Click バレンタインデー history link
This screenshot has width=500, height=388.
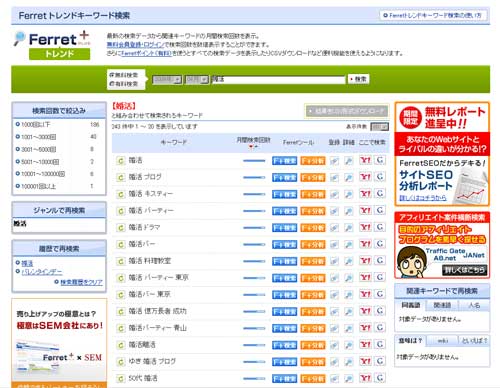(42, 272)
